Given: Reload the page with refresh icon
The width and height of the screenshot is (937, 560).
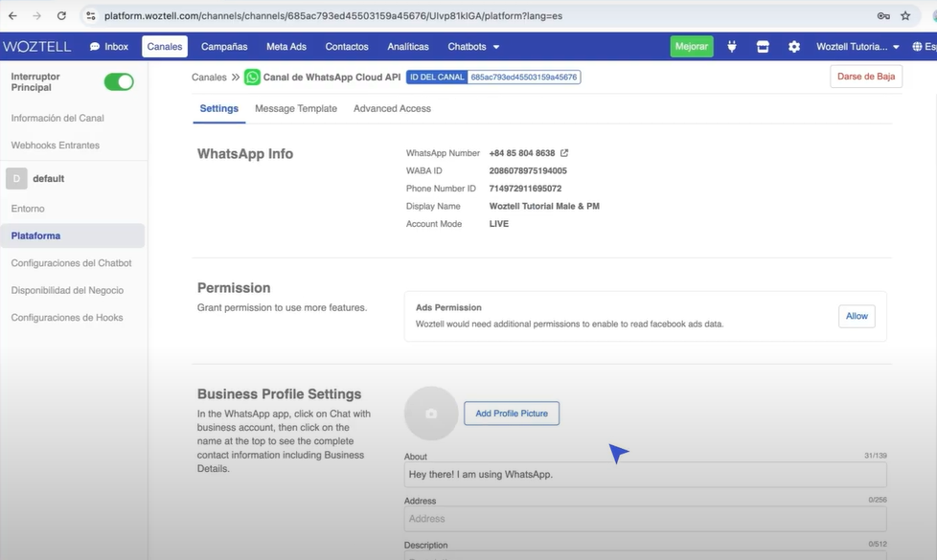Looking at the screenshot, I should (x=61, y=16).
